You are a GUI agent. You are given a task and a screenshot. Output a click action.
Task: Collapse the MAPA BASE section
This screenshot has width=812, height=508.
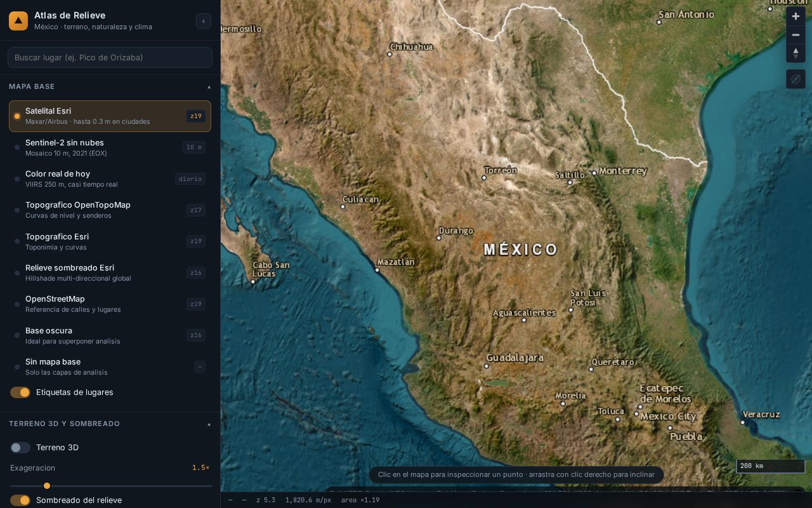click(110, 86)
